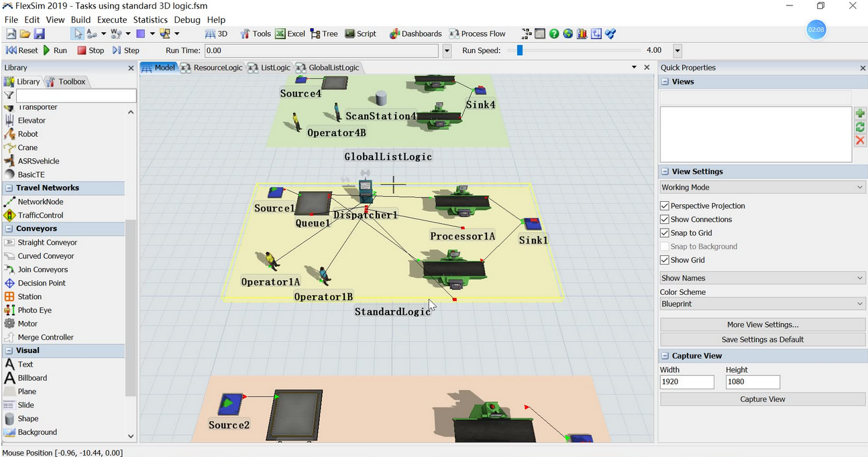Screen dimensions: 868x457
Task: Toggle Perspective Projection checkbox
Action: [x=665, y=206]
